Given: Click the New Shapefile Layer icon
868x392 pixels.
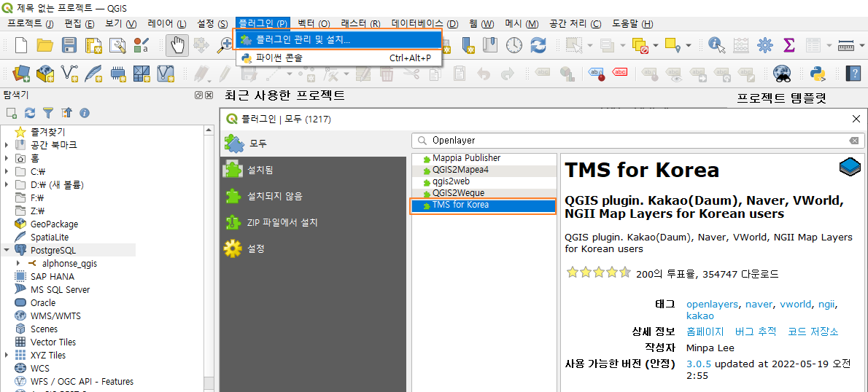Looking at the screenshot, I should [x=69, y=73].
